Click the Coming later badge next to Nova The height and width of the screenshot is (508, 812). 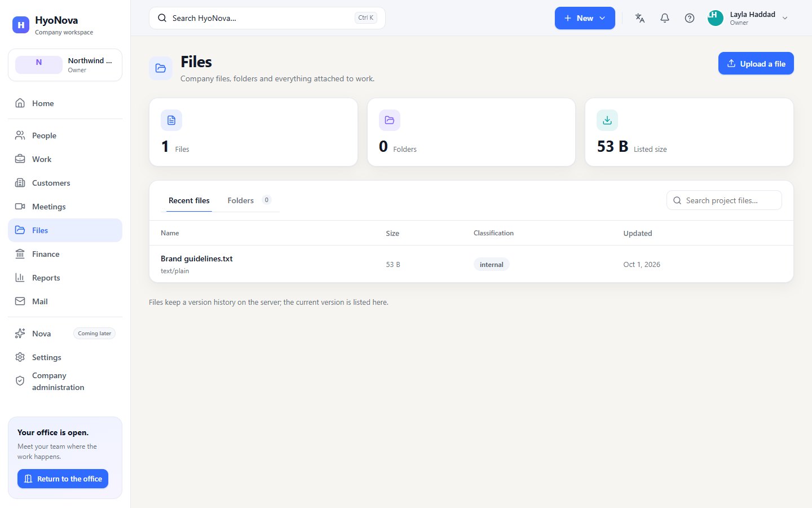coord(95,334)
